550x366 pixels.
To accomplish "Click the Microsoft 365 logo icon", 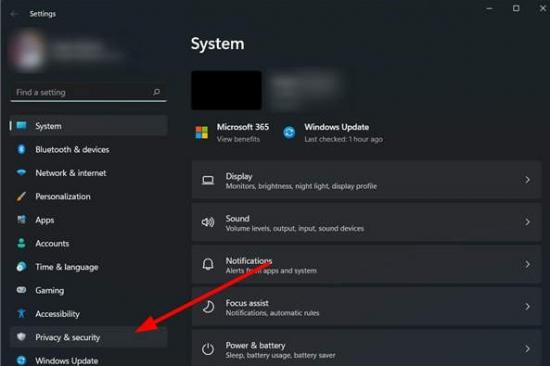I will [x=202, y=133].
